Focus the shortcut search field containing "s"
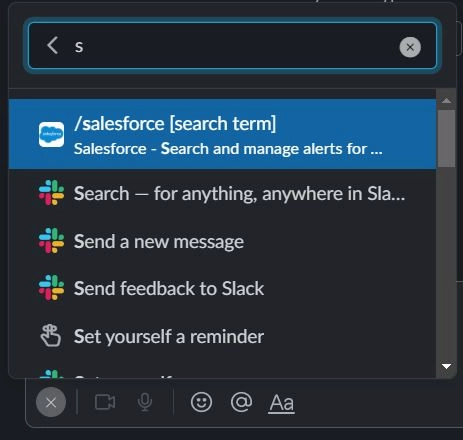The width and height of the screenshot is (463, 440). coord(233,46)
